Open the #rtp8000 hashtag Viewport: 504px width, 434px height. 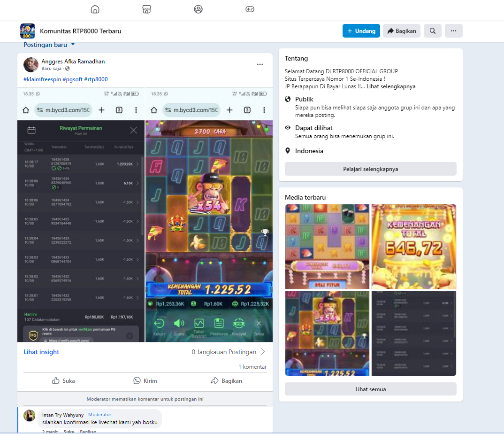tap(96, 79)
